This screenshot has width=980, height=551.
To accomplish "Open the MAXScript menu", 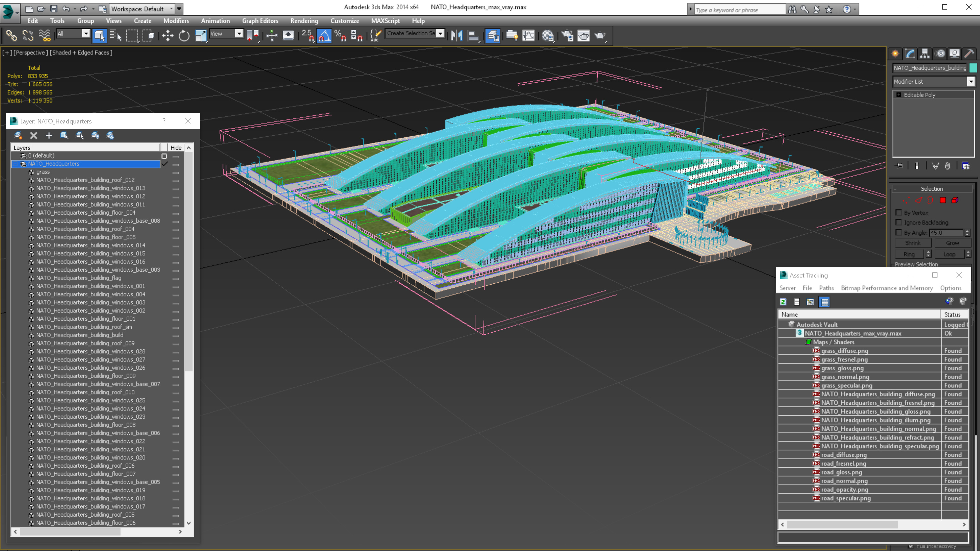I will click(386, 21).
